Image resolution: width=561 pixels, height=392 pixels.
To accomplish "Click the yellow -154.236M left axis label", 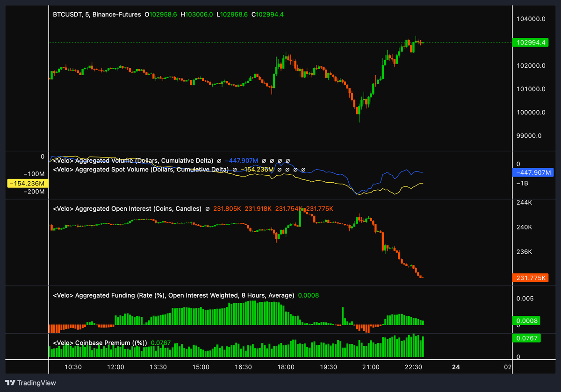I will pos(27,184).
